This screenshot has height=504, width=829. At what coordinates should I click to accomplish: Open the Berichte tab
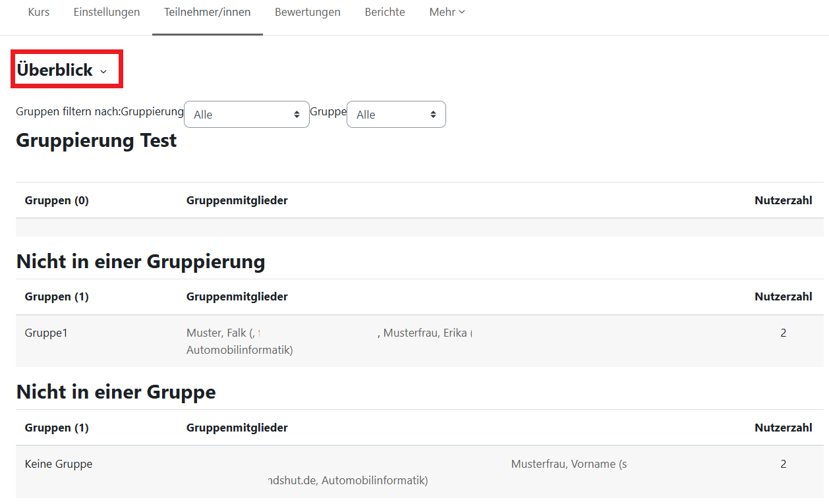pyautogui.click(x=384, y=12)
